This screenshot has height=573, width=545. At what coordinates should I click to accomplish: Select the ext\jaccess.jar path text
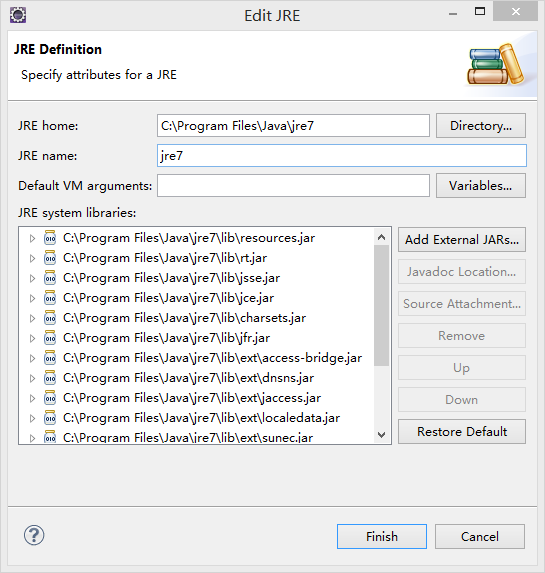(x=192, y=398)
